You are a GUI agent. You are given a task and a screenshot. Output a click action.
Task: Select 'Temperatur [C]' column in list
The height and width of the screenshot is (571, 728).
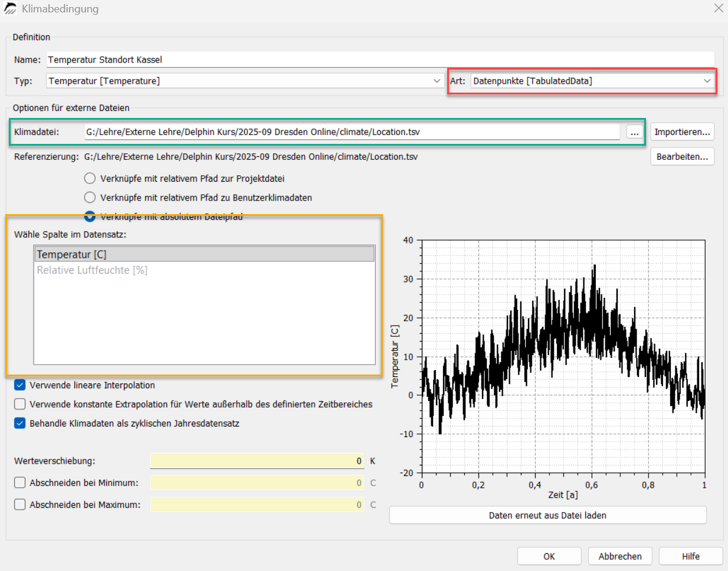tap(204, 254)
